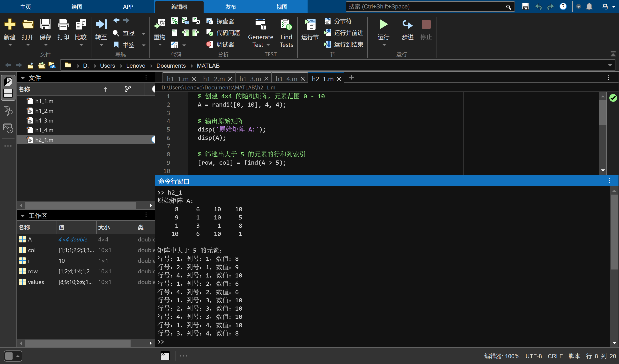Open the Debugger (调试器) panel icon
This screenshot has height=364, width=619.
coord(210,44)
